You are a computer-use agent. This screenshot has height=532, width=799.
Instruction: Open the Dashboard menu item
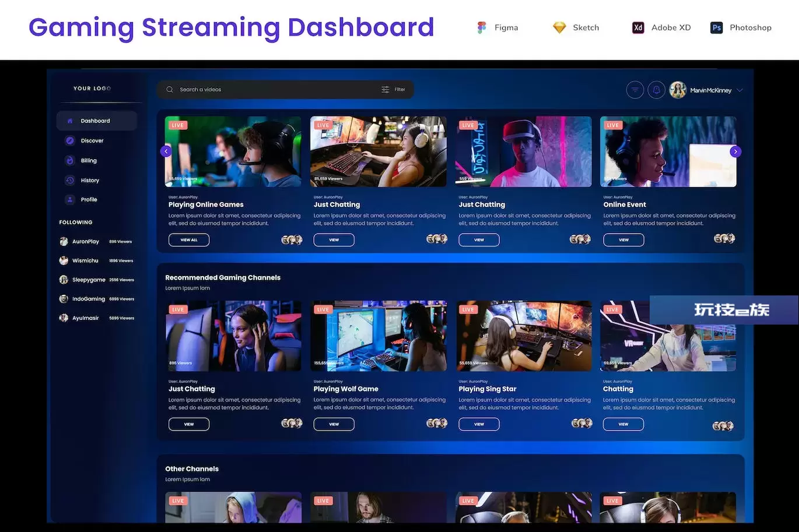[97, 121]
